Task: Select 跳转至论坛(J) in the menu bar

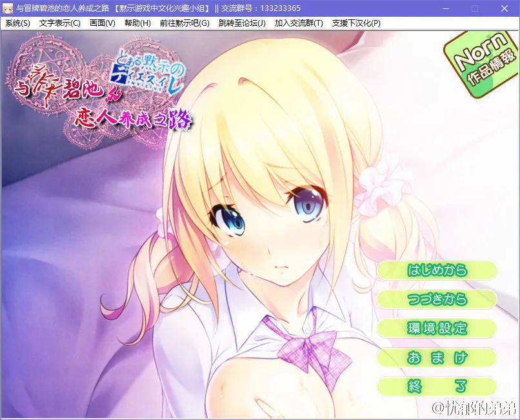Action: click(242, 23)
